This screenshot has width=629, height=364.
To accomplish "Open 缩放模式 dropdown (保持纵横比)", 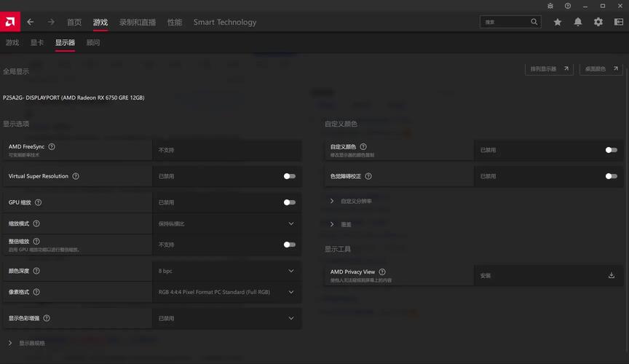I will click(227, 223).
